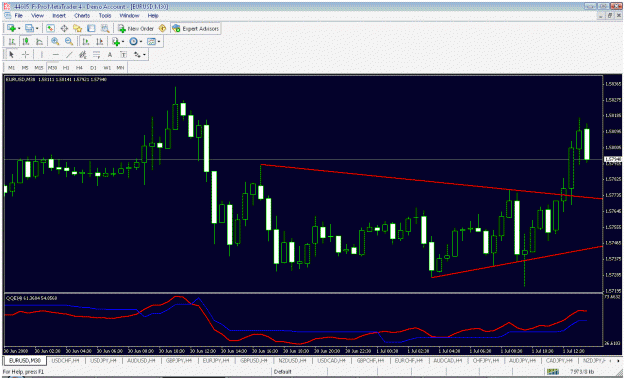Image resolution: width=625 pixels, height=378 pixels.
Task: Select the arrow cursor tool
Action: [x=12, y=54]
